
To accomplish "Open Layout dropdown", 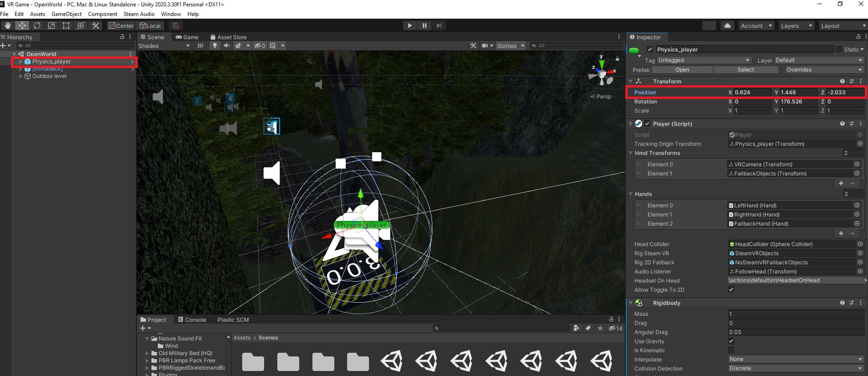I will tap(843, 26).
